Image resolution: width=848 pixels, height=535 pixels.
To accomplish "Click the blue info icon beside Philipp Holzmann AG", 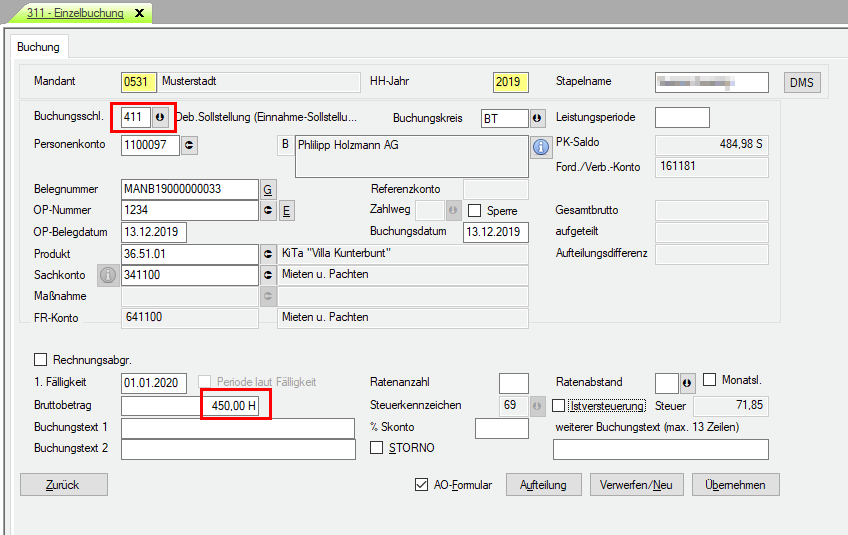I will 542,146.
